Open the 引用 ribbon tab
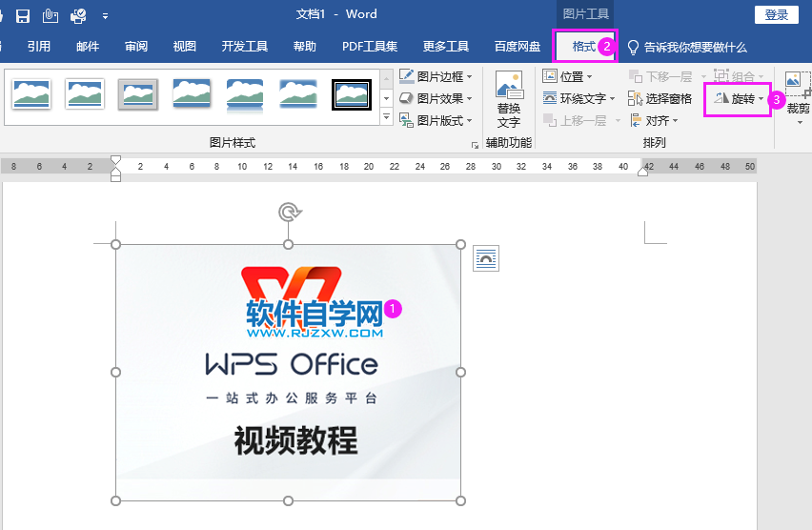This screenshot has height=530, width=812. (x=39, y=47)
